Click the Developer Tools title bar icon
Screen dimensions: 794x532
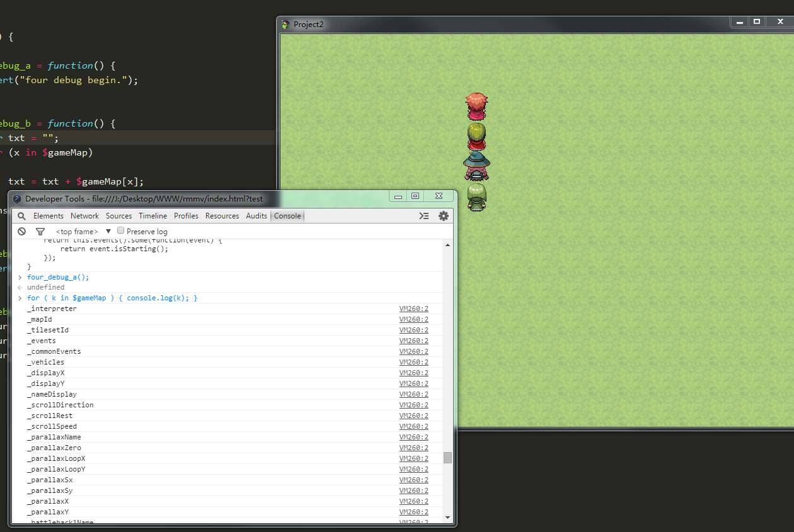point(17,198)
